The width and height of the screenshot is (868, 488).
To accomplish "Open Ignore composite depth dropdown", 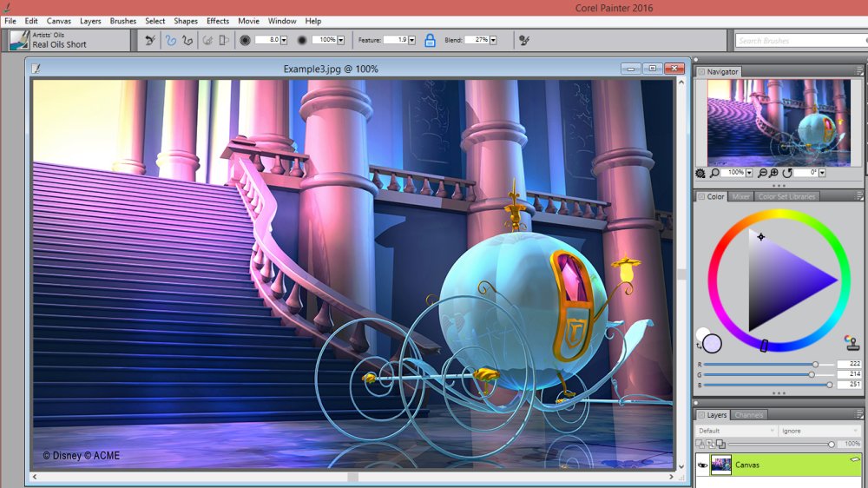I will (820, 431).
